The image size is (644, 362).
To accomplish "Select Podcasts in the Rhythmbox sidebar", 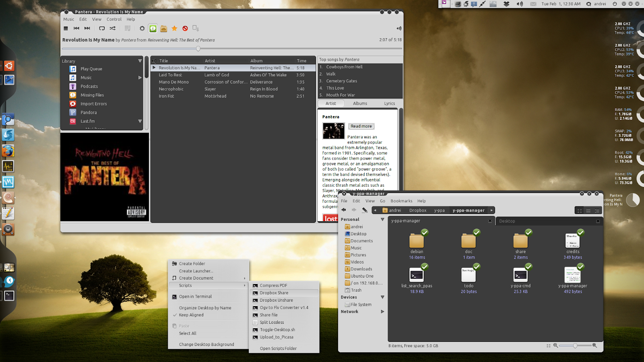I will pos(89,86).
